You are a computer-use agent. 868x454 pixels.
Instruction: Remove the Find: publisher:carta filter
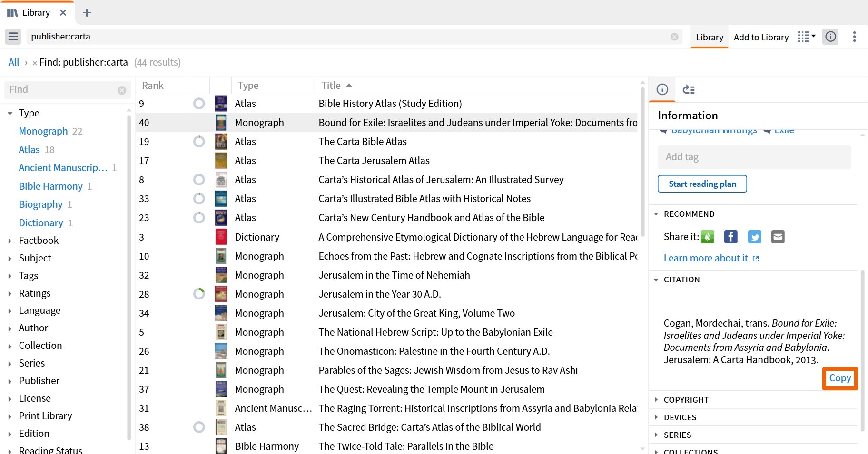pos(35,63)
